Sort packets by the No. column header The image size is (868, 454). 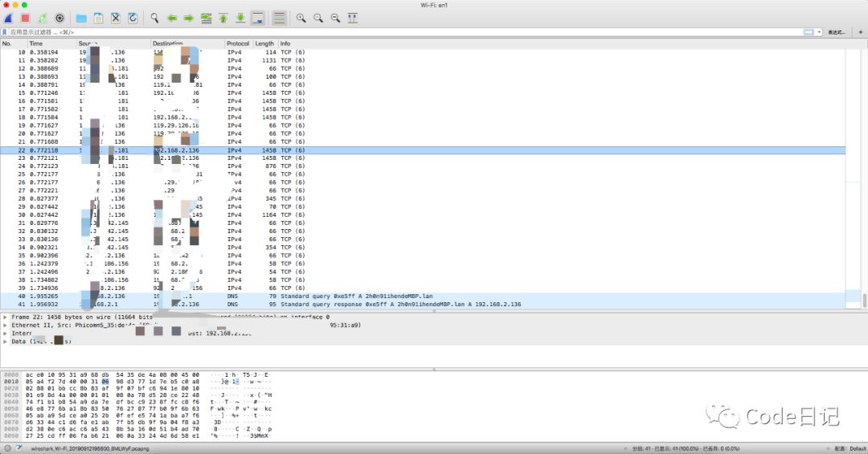tap(14, 43)
